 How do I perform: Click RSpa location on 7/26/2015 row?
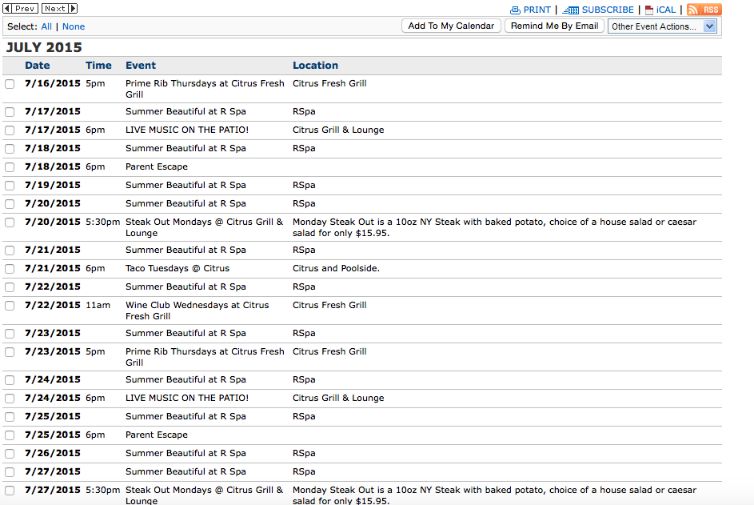(x=304, y=453)
